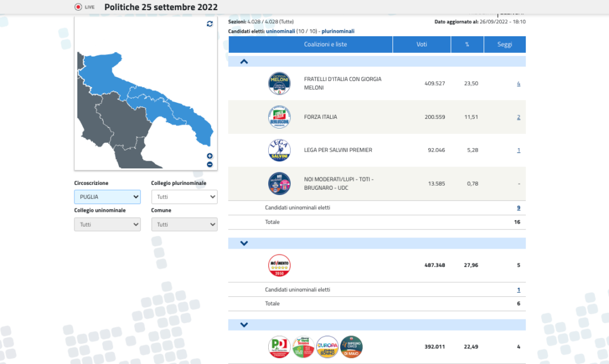609x364 pixels.
Task: Open the uninominali elected candidates link
Action: coord(281,31)
